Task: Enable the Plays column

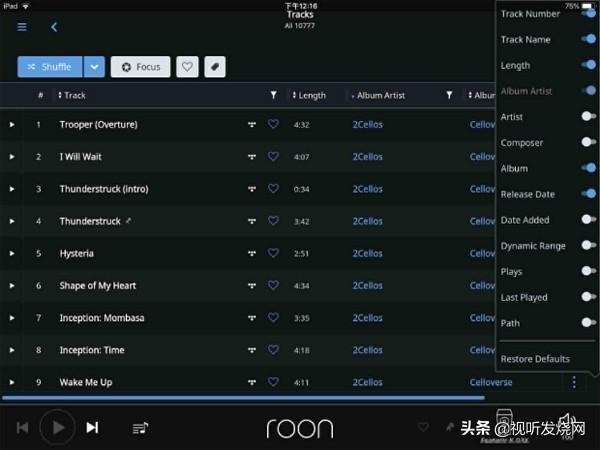Action: [589, 271]
